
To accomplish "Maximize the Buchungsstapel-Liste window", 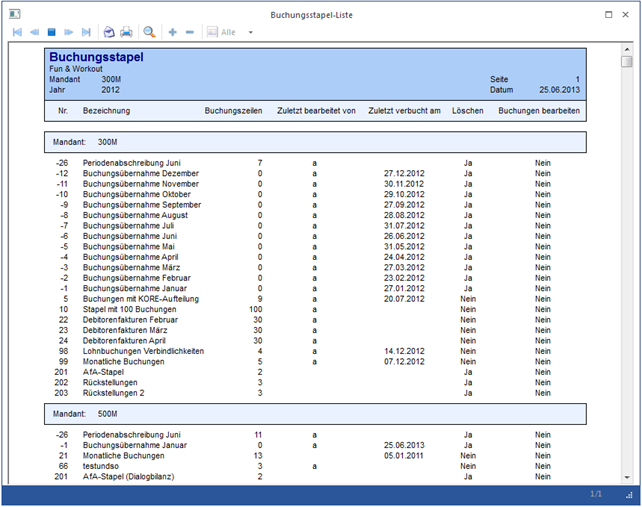I will pyautogui.click(x=609, y=14).
